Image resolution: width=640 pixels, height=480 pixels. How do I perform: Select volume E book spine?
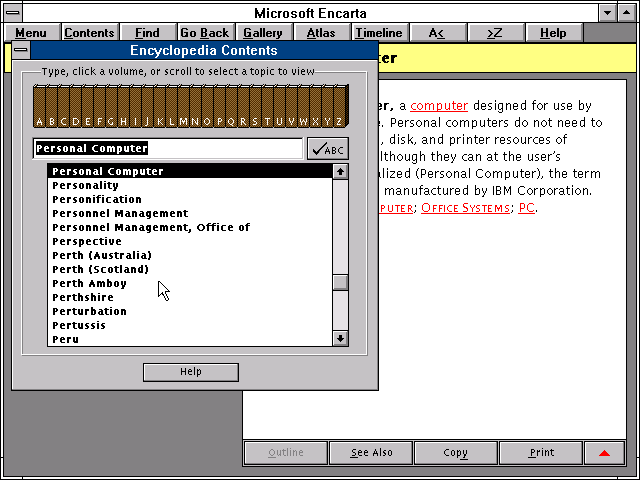87,107
